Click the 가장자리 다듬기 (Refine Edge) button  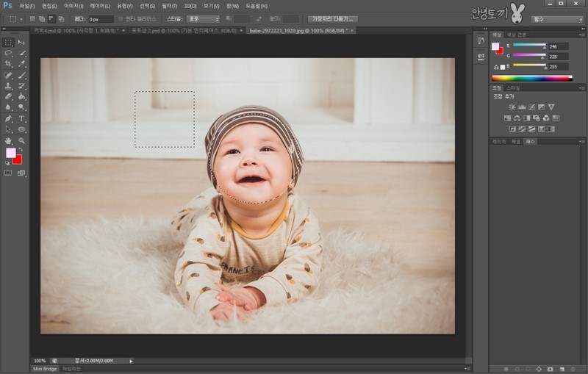332,18
